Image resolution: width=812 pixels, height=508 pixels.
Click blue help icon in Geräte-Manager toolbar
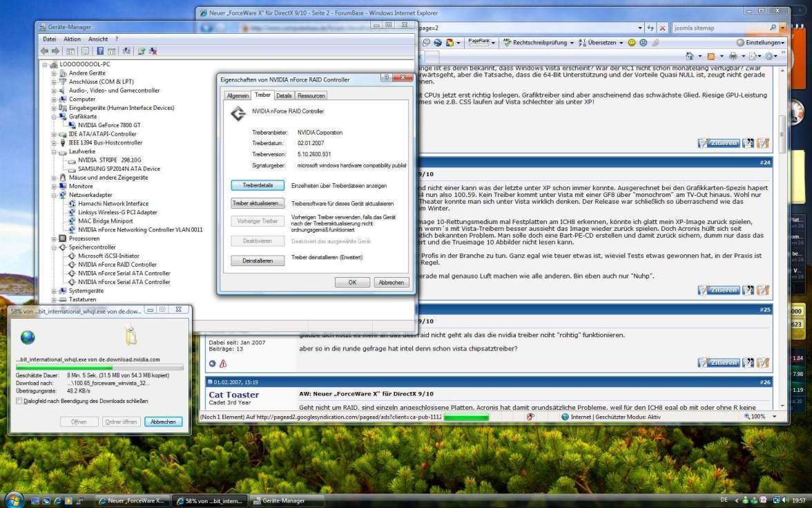100,51
